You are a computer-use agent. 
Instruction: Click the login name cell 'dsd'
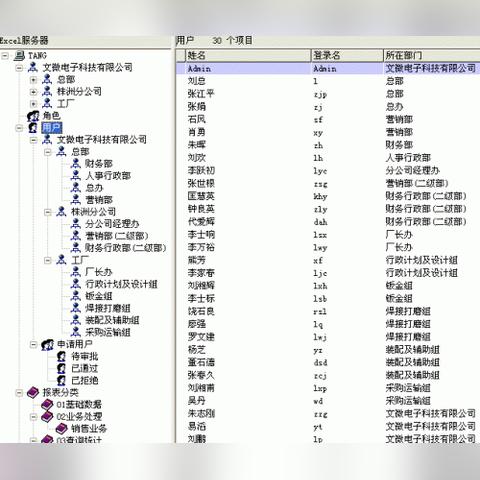pos(320,362)
